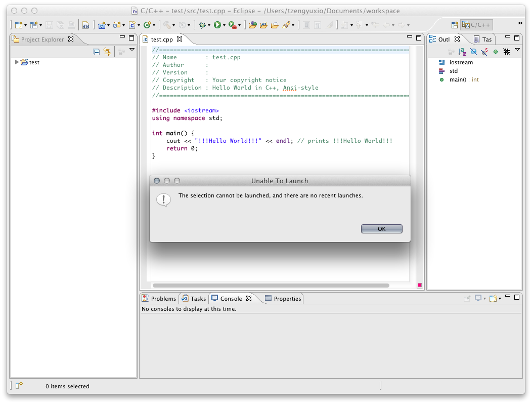
Task: Click the Collapse All icon in Project Explorer
Action: coord(97,52)
